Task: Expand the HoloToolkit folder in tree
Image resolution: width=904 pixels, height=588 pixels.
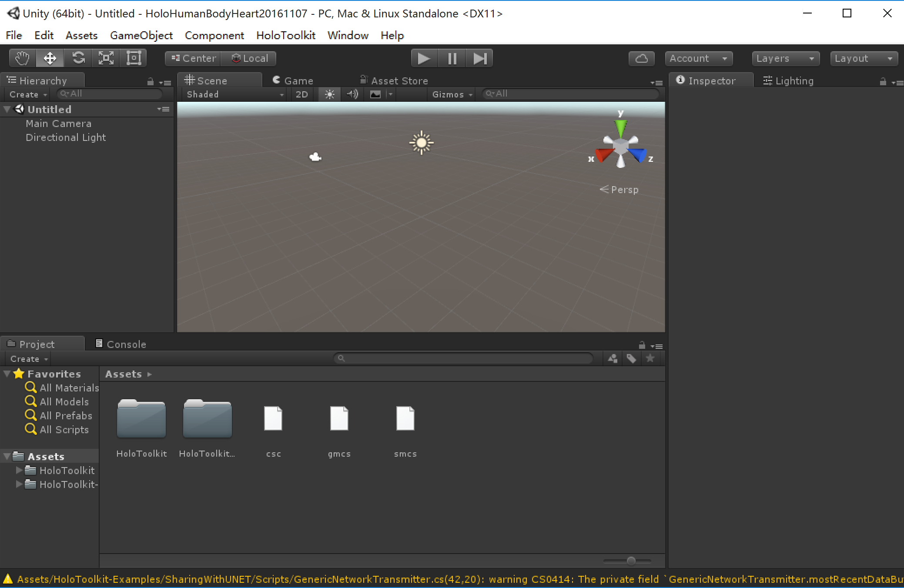Action: click(x=19, y=470)
